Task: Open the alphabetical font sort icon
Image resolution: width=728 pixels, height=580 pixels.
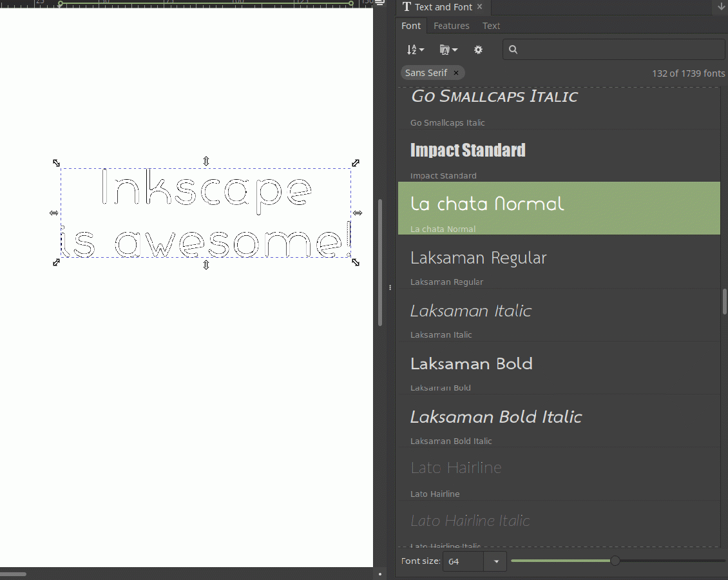Action: [x=412, y=49]
